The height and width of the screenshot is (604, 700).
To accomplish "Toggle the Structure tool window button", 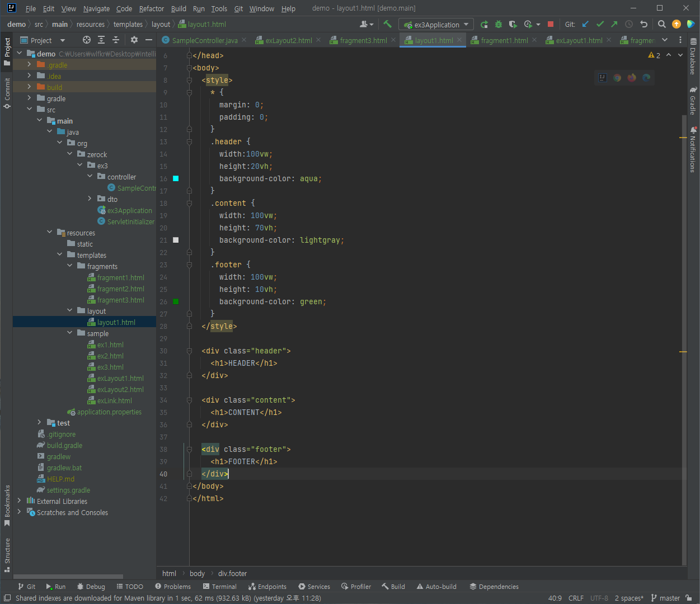I will point(7,555).
